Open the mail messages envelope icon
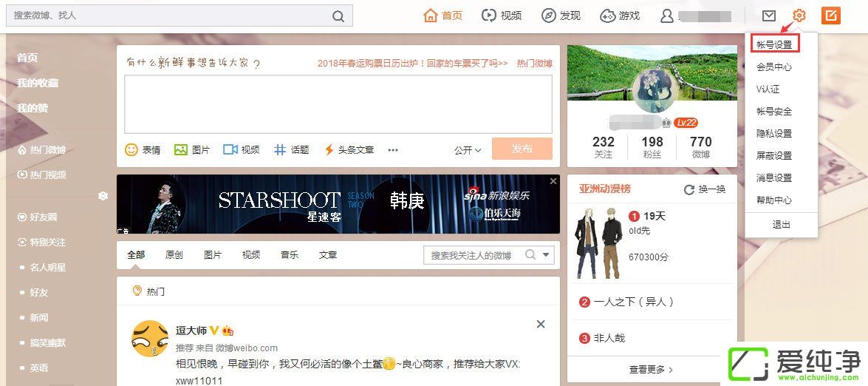 click(x=769, y=16)
